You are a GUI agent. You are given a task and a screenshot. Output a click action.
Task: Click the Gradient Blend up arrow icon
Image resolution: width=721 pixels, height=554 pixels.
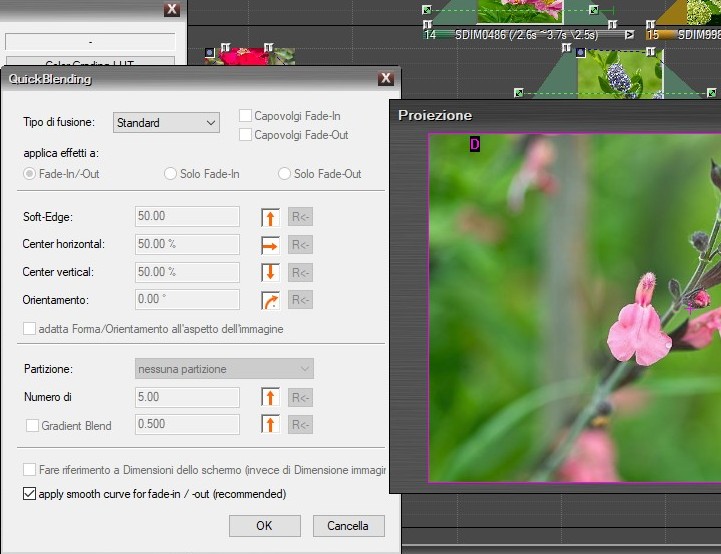[x=270, y=425]
